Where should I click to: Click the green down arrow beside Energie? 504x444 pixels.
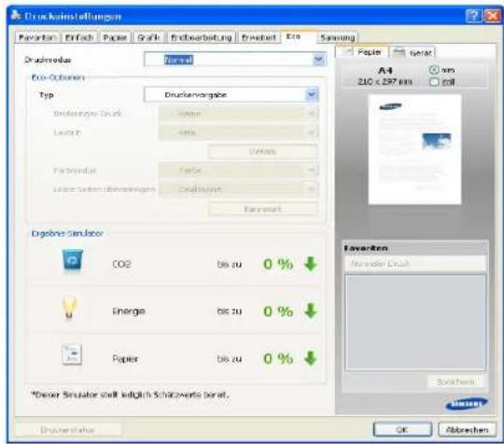click(x=311, y=311)
